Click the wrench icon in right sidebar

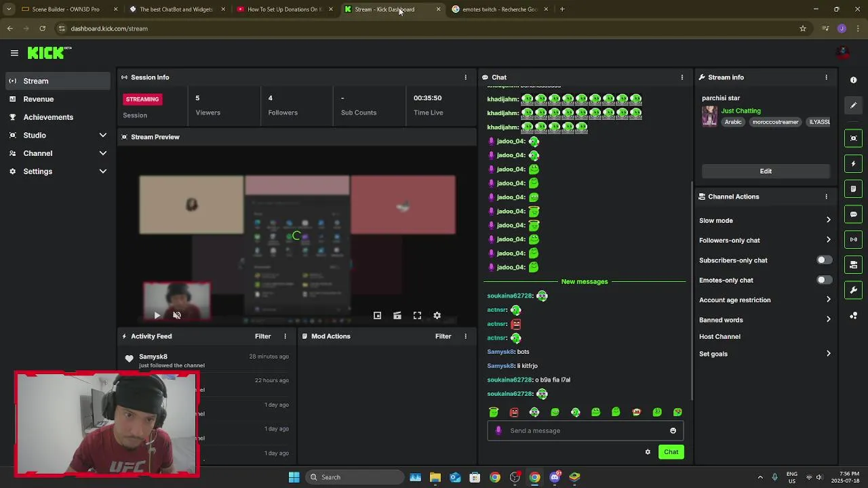coord(853,290)
